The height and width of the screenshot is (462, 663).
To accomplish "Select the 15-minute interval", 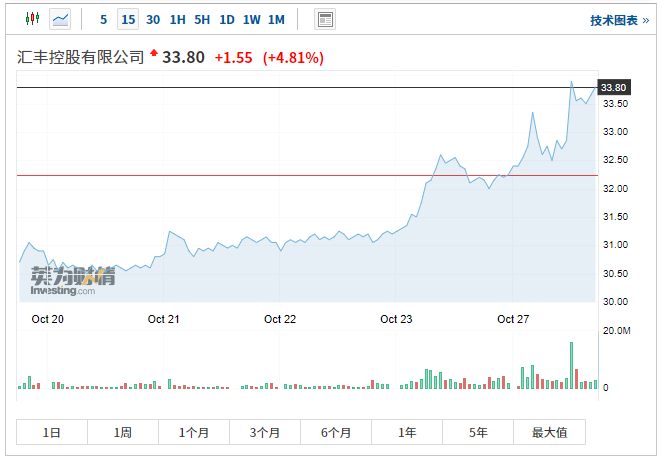I will pyautogui.click(x=128, y=19).
